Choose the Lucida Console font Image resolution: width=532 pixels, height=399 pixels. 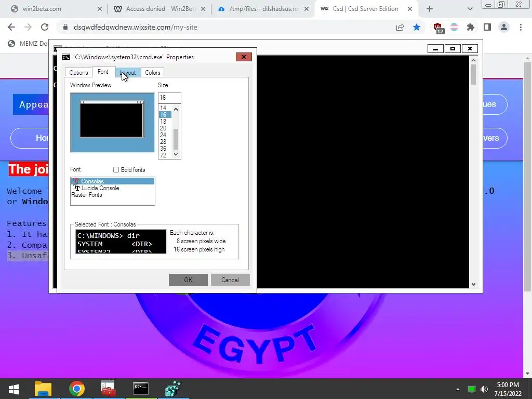point(113,188)
